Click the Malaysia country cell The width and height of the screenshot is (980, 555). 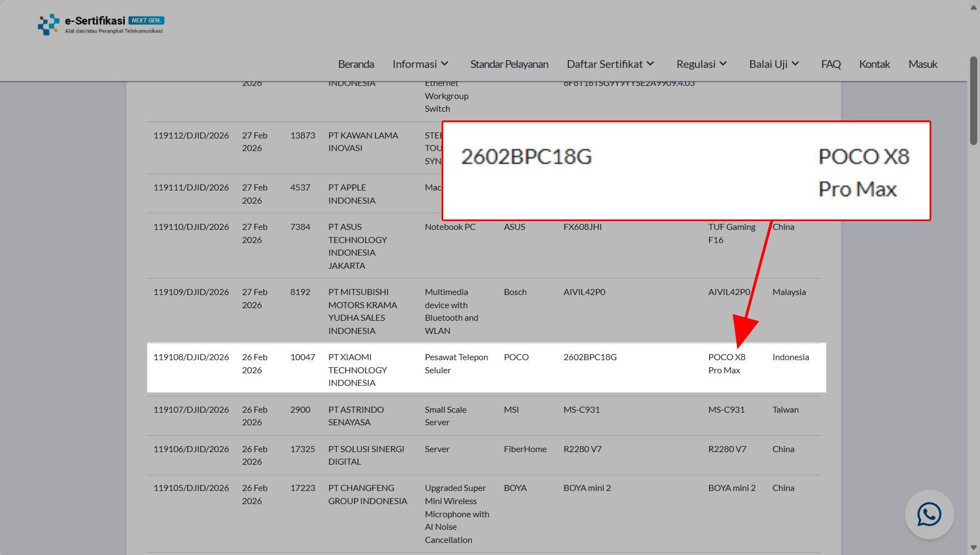coord(789,292)
